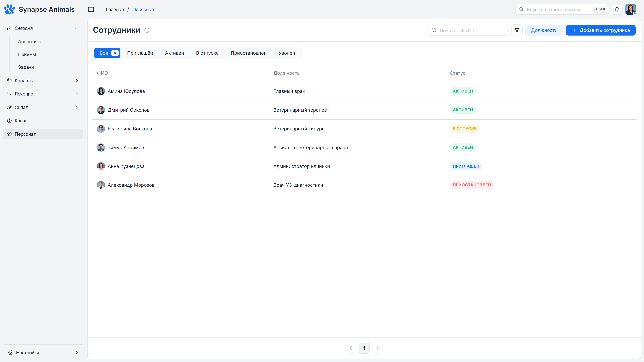Viewport: 644px width, 362px height.
Task: Open row menu for Амина Юсупова
Action: pos(629,91)
